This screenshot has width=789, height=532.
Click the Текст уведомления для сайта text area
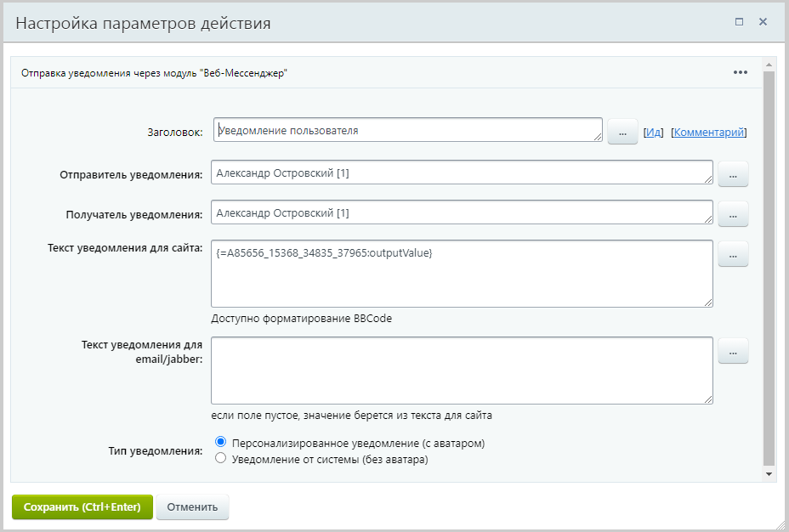461,273
